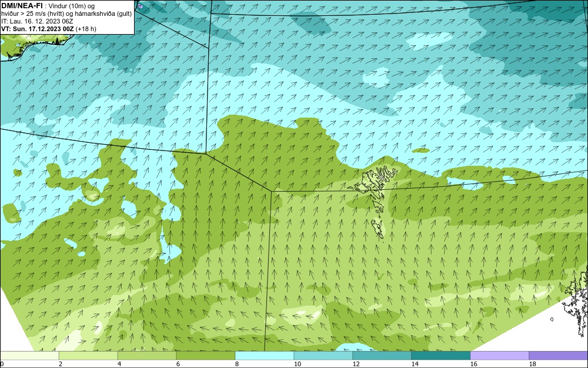The image size is (588, 368).
Task: Click the 12–14 m/s teal legend swatch
Action: tap(382, 355)
